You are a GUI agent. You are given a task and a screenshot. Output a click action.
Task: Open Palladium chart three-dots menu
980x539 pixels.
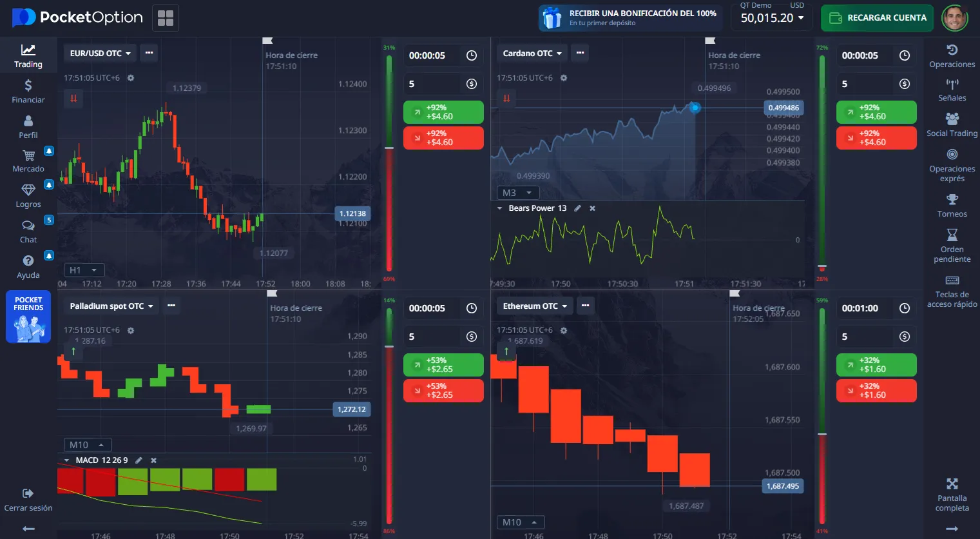171,306
